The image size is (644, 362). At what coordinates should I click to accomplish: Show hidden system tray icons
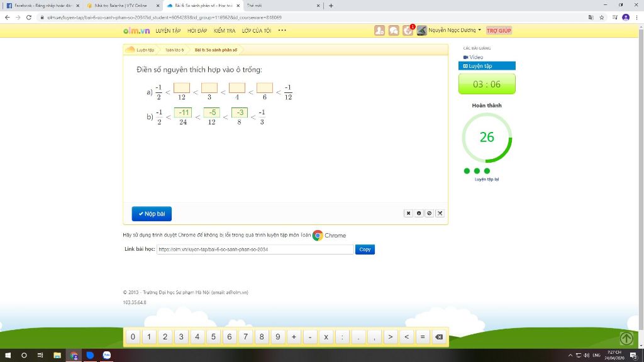570,356
